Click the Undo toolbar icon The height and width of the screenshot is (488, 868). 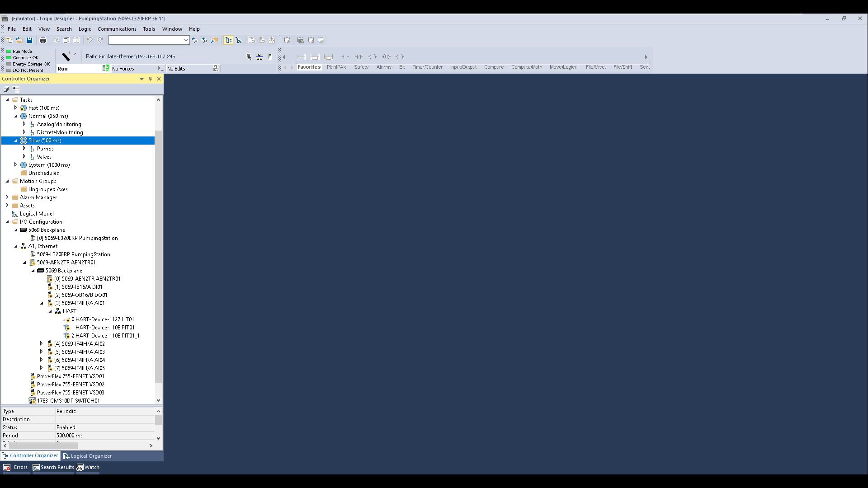pyautogui.click(x=90, y=40)
